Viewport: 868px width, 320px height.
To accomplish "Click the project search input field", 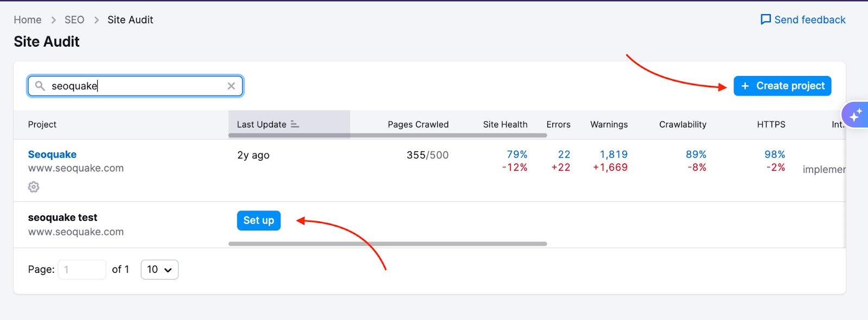I will [x=136, y=86].
